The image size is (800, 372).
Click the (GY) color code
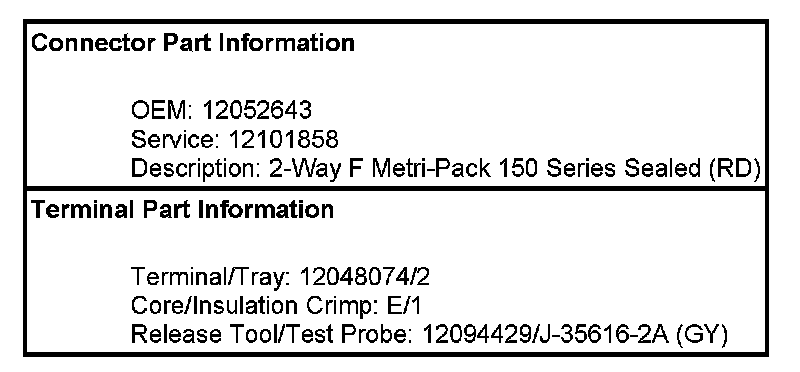click(x=702, y=335)
